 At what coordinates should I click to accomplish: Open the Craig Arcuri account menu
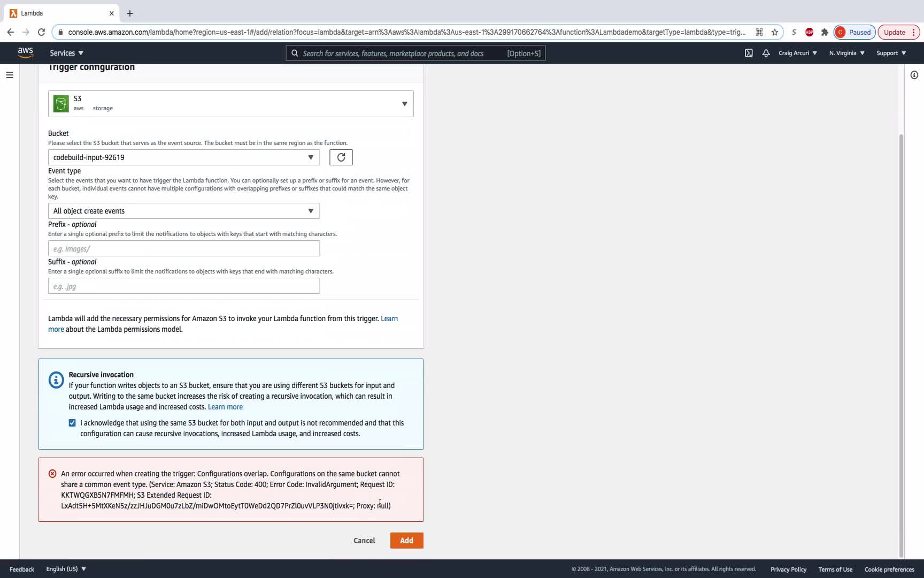(x=798, y=53)
